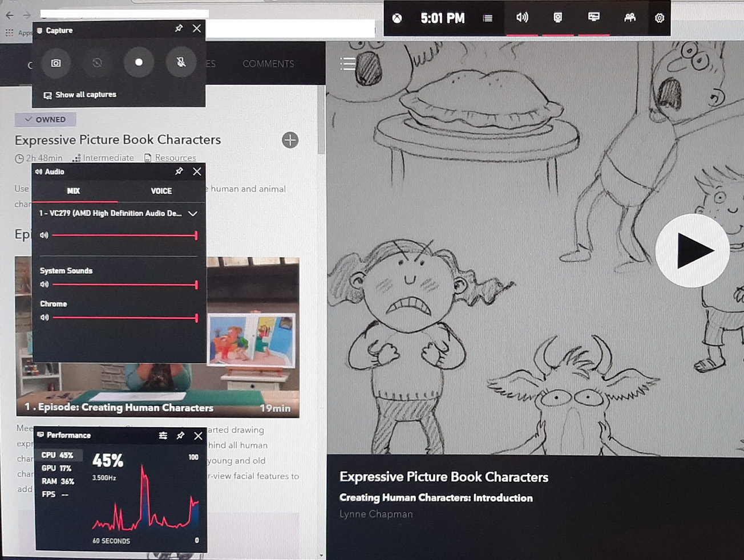Open Xbox icon in Game Bar
744x560 pixels.
click(397, 18)
